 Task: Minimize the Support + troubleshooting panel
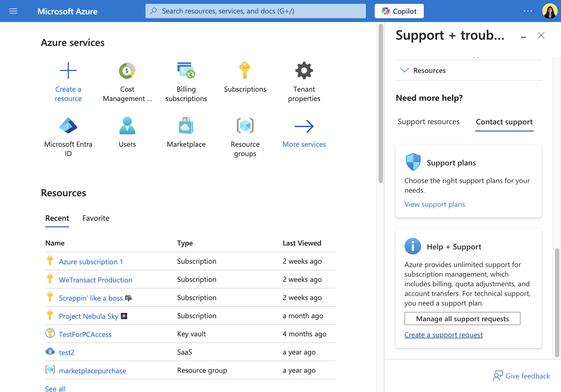tap(524, 37)
